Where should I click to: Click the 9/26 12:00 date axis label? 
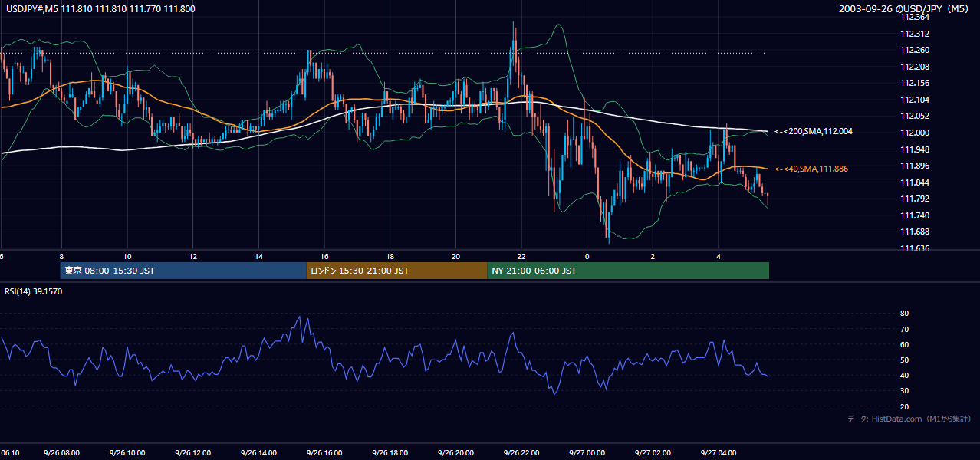(192, 453)
